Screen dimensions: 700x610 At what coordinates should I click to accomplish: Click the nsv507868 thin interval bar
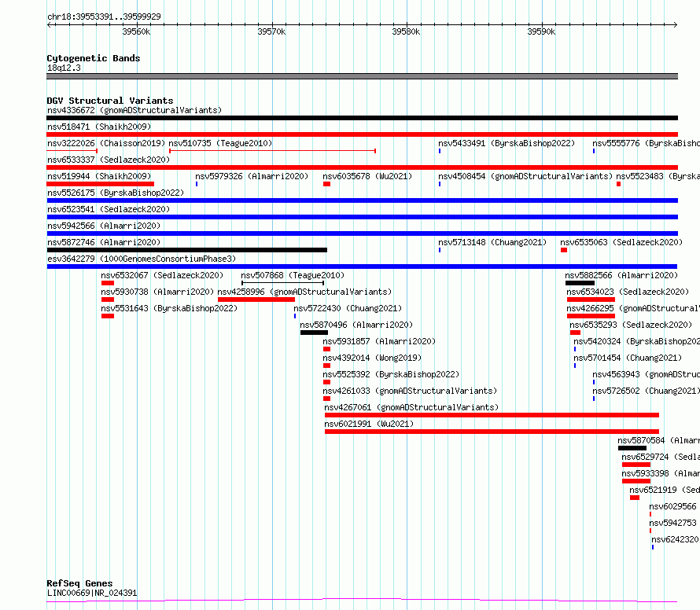[x=282, y=283]
